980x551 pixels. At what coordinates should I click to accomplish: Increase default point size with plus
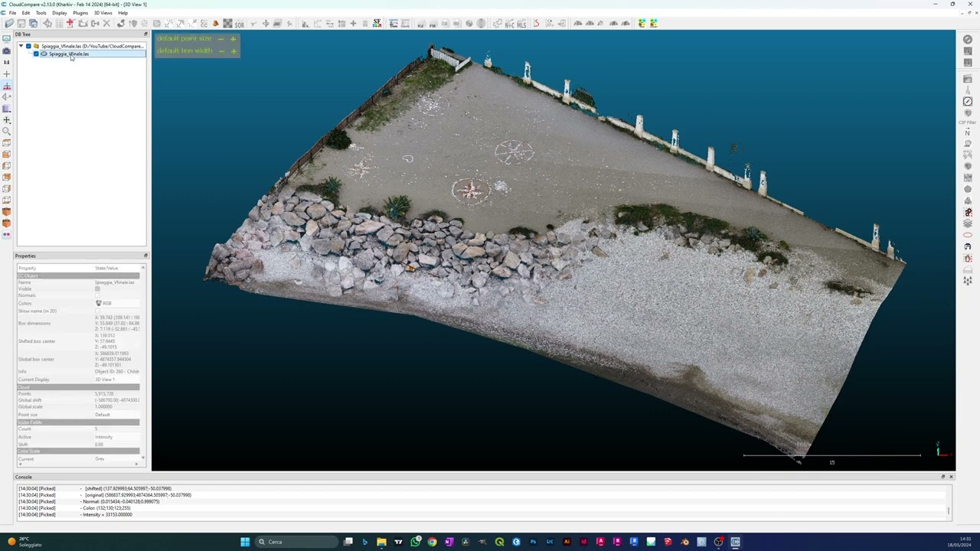click(x=234, y=38)
